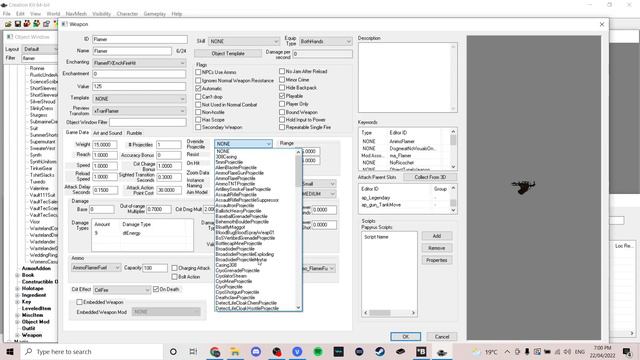Open the Preview Transform dropdown
The image size is (640, 360).
[x=139, y=111]
